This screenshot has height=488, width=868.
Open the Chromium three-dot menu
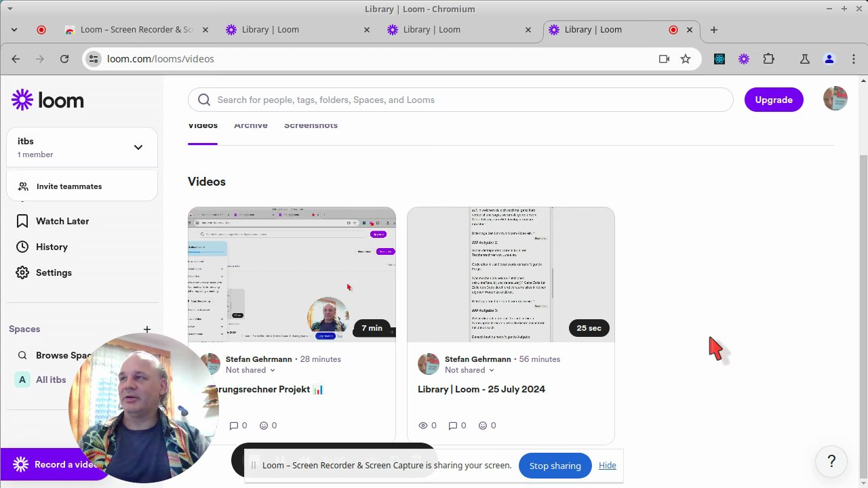tap(852, 59)
